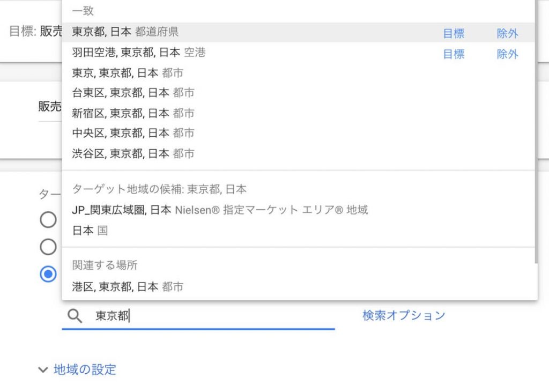Click 除外 for 東京都, 日本
This screenshot has height=392, width=549.
tap(507, 33)
